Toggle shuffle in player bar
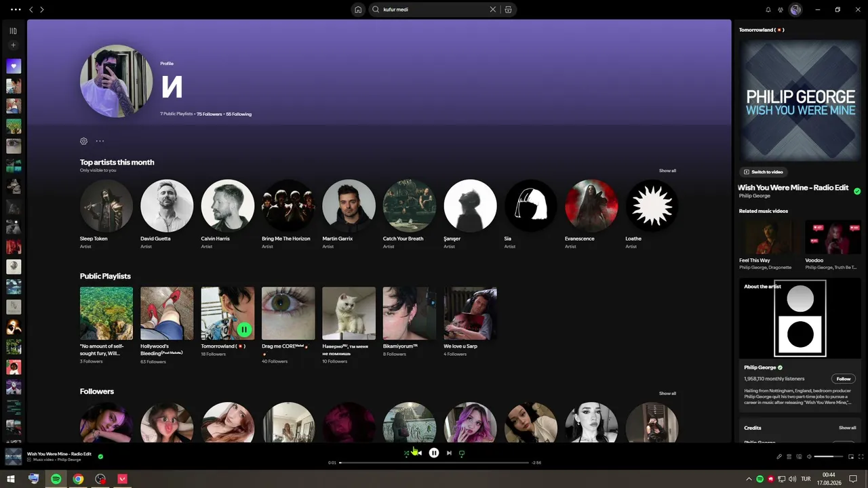This screenshot has width=868, height=488. tap(406, 453)
